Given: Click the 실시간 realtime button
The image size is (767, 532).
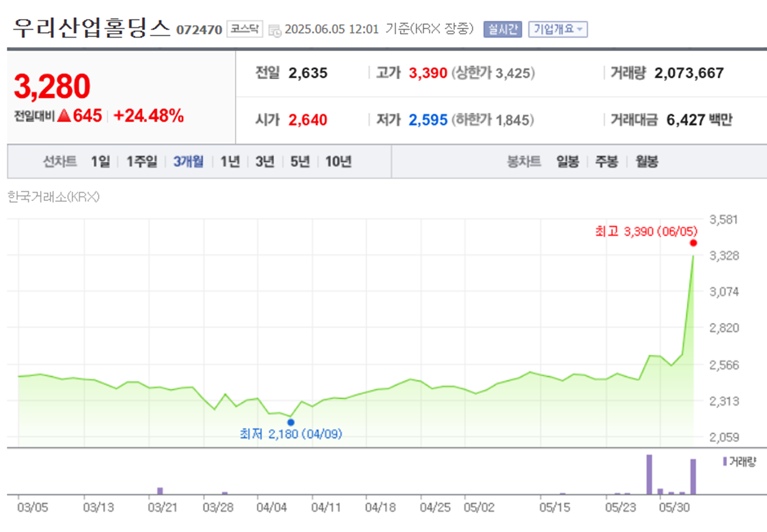Looking at the screenshot, I should point(503,29).
